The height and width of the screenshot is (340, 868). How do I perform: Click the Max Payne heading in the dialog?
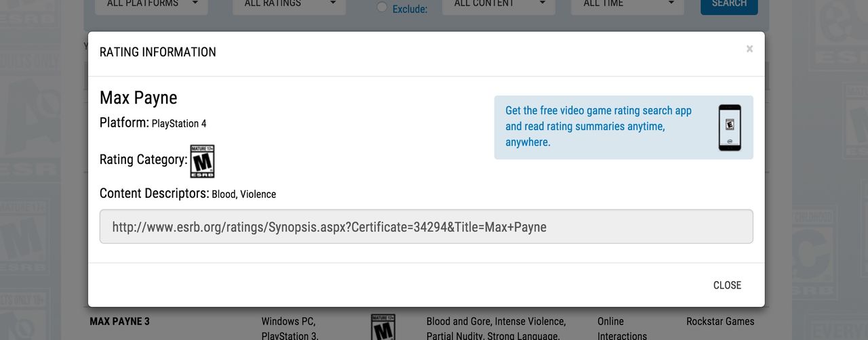point(138,98)
